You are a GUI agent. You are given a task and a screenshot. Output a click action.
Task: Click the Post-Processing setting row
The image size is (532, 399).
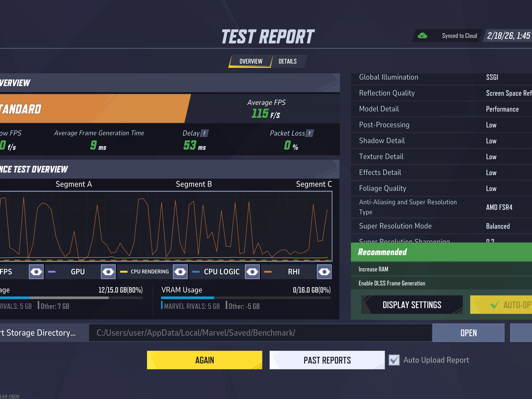(441, 125)
